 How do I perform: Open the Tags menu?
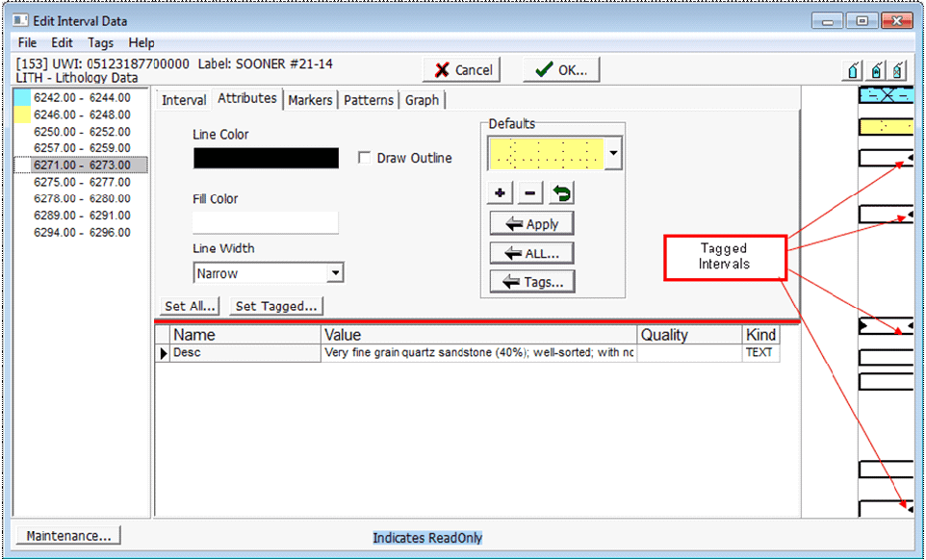pos(100,43)
